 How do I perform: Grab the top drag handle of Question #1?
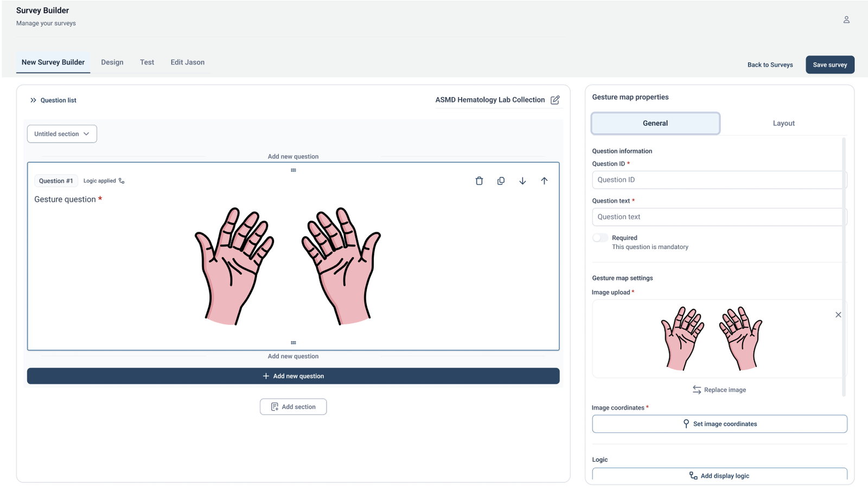[293, 170]
